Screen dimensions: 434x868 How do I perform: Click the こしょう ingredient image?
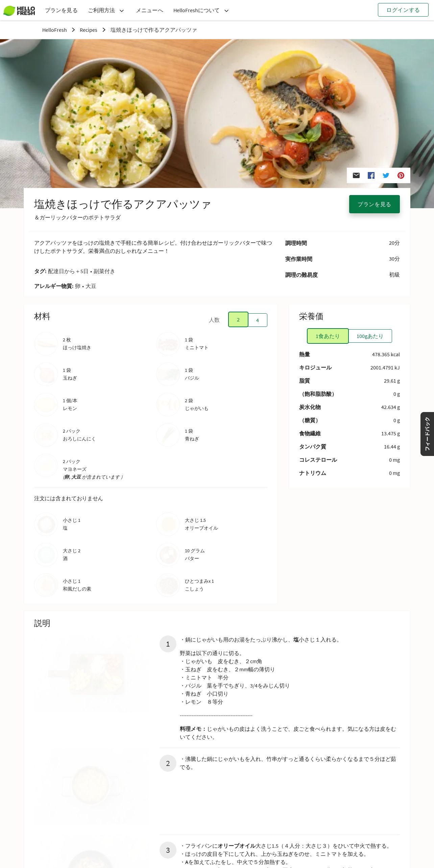[x=168, y=585]
